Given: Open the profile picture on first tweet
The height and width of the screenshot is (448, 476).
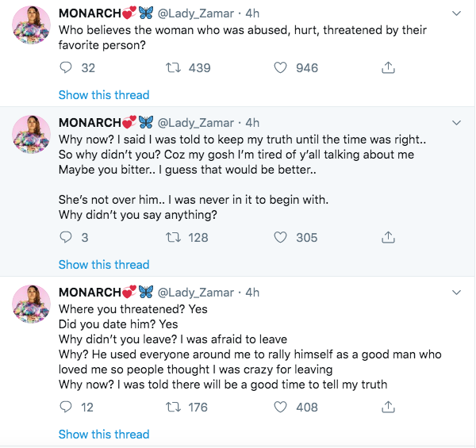Looking at the screenshot, I should pyautogui.click(x=32, y=29).
